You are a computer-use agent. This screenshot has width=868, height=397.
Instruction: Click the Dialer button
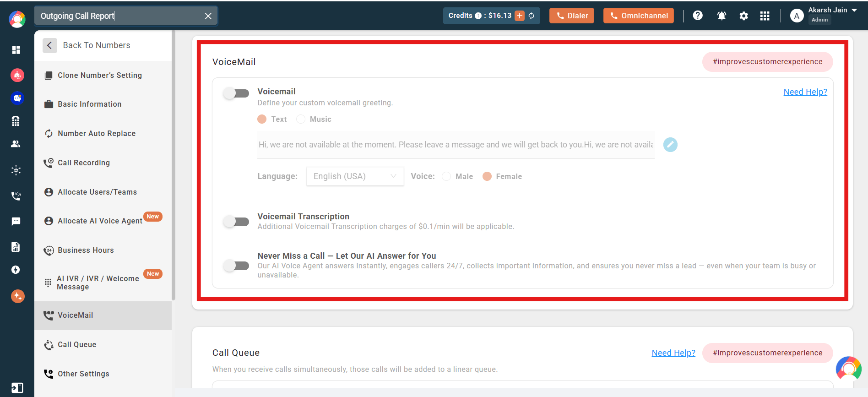572,16
